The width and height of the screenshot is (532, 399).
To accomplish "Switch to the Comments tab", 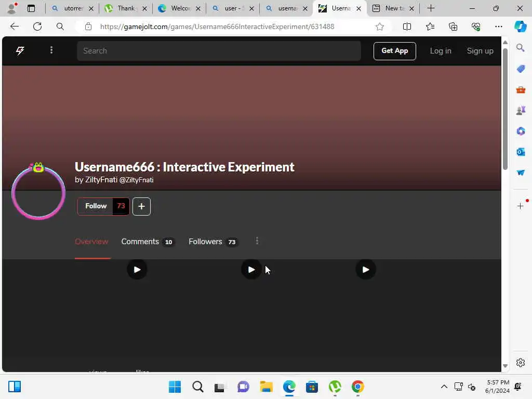I will (x=148, y=242).
